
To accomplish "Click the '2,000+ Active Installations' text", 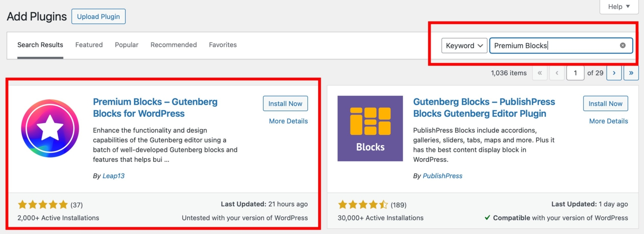I will click(x=58, y=218).
